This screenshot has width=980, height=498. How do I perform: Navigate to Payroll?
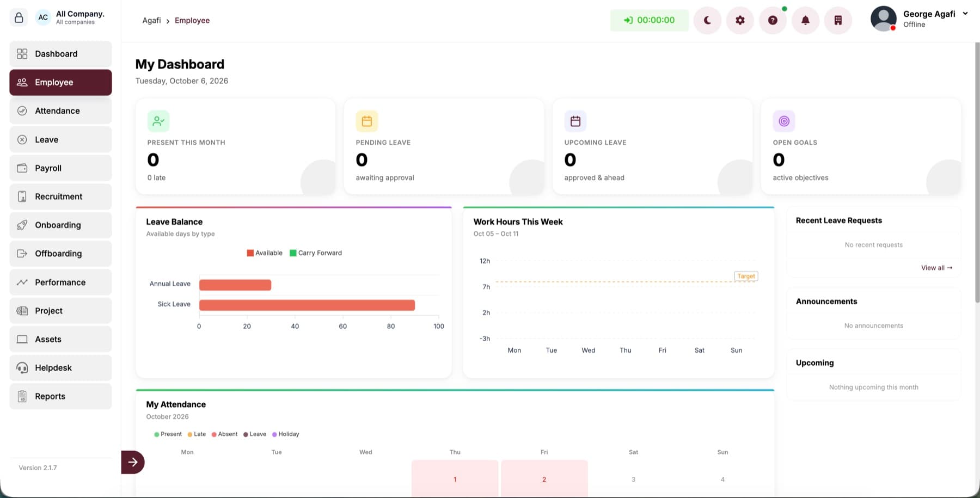coord(60,168)
